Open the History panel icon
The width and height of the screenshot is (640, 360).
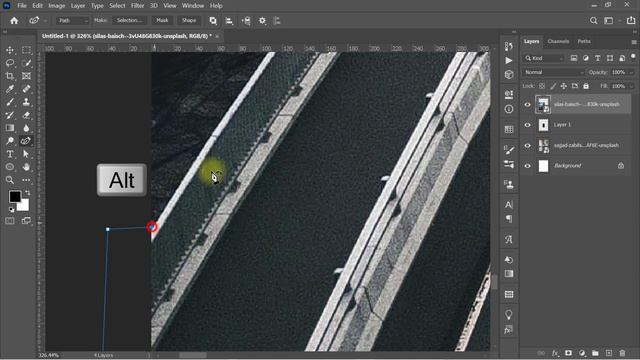tap(509, 46)
